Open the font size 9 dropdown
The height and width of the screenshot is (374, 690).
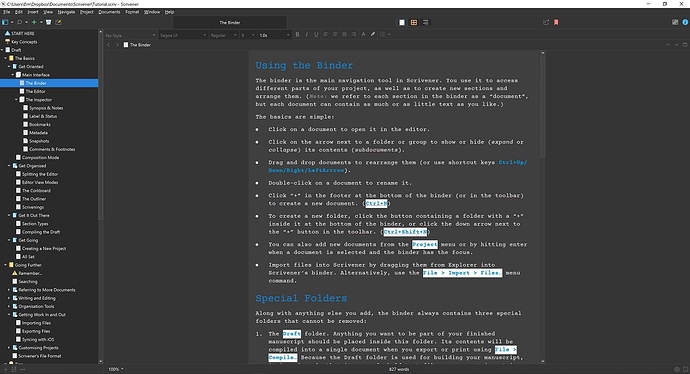[248, 35]
